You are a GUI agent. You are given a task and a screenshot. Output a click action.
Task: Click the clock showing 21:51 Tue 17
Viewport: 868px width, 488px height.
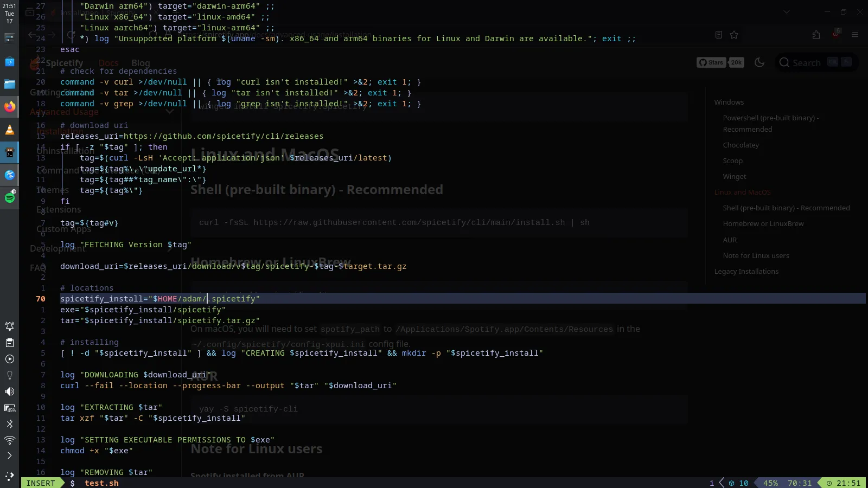tap(10, 14)
